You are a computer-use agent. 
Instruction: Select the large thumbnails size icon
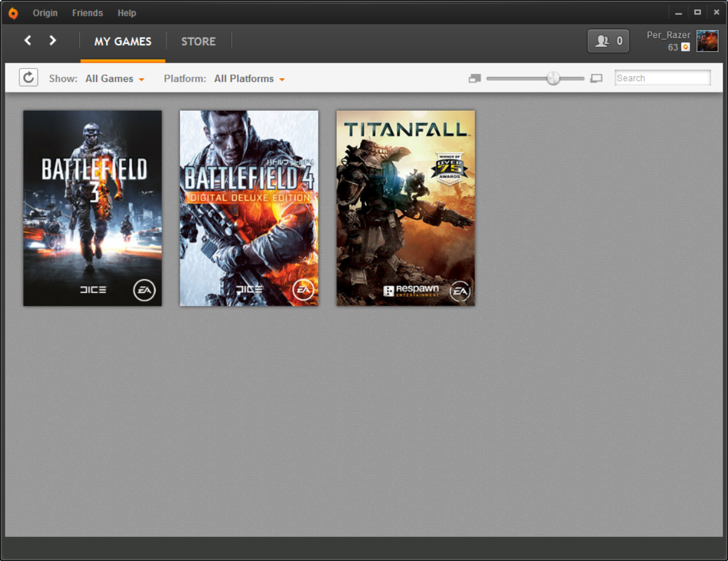tap(596, 78)
